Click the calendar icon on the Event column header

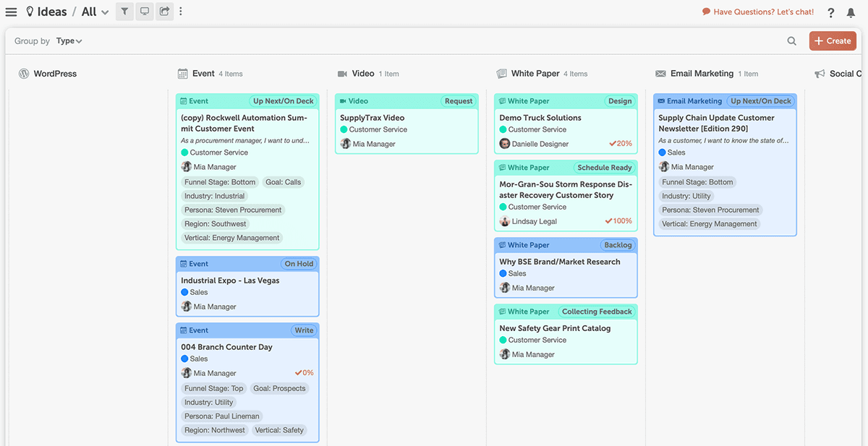(183, 73)
